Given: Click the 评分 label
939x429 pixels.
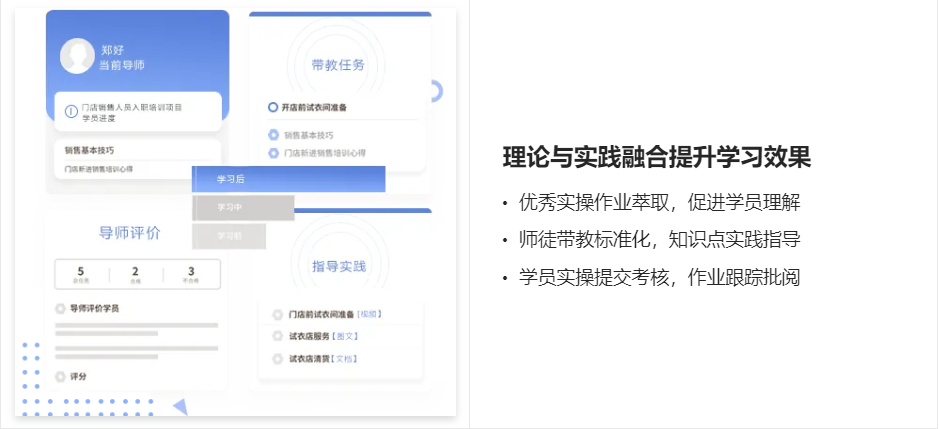Looking at the screenshot, I should pos(78,377).
